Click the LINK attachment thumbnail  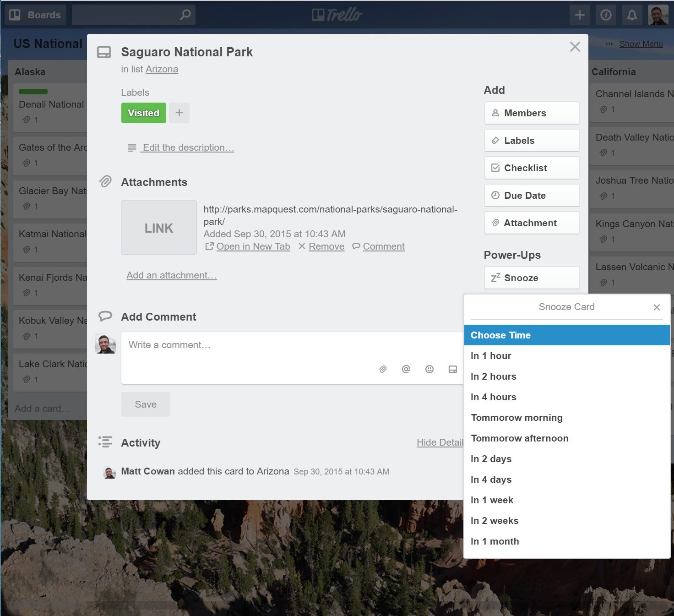159,228
